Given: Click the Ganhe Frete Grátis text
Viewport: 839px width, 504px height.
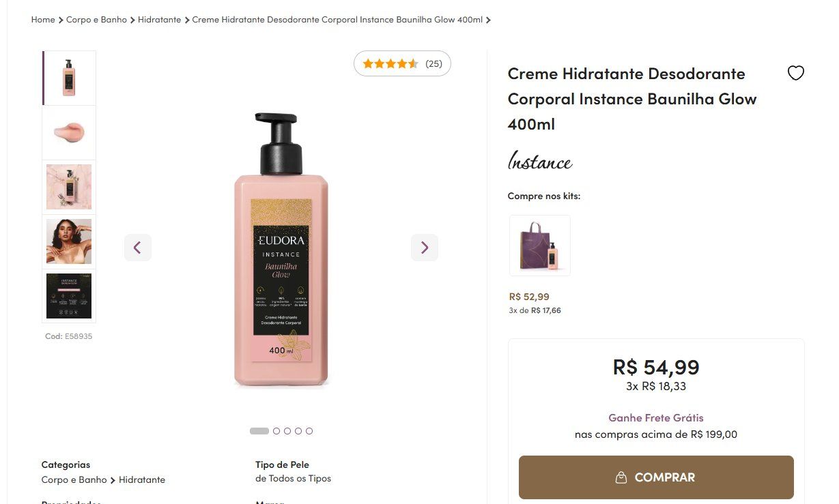Looking at the screenshot, I should coord(655,417).
